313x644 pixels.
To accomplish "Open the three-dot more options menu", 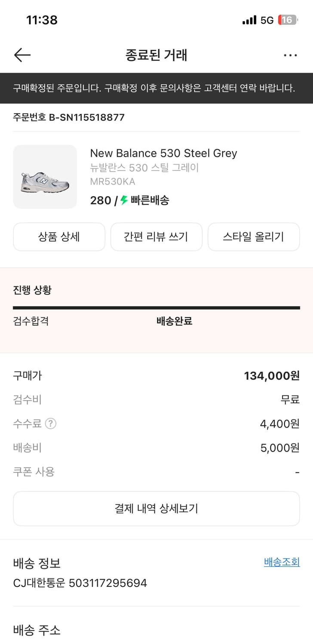I will coord(290,55).
